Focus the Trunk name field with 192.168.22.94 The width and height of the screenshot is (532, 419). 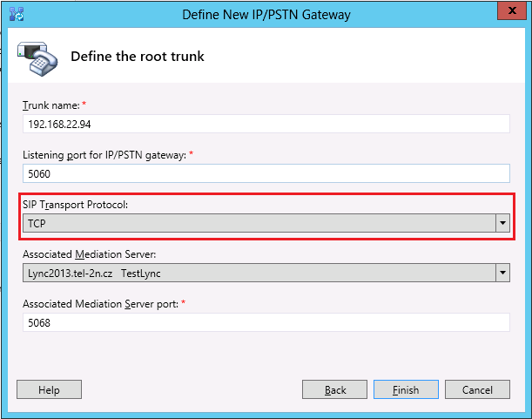pos(266,124)
